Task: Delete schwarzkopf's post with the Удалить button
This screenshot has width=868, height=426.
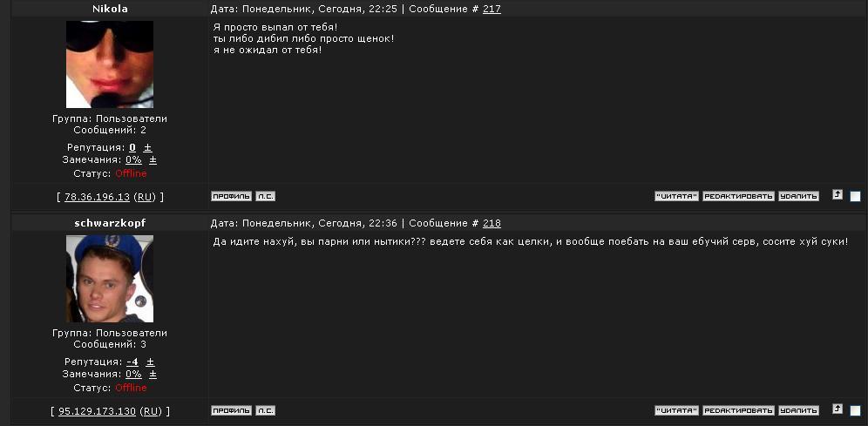Action: [798, 410]
